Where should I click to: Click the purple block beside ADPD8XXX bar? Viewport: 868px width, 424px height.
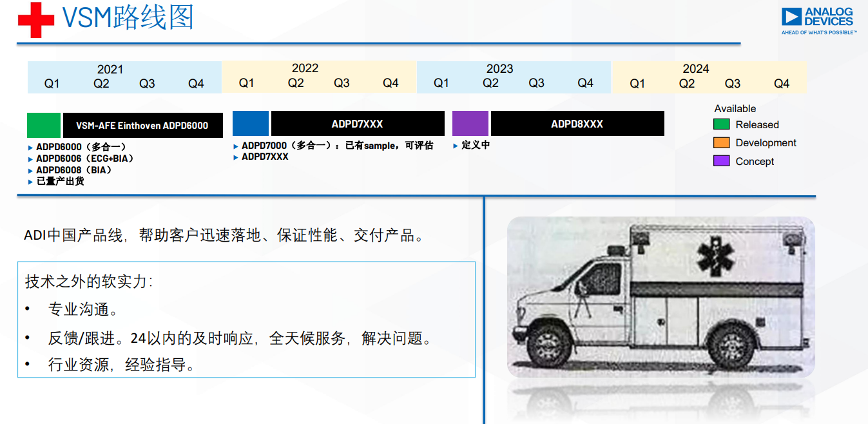pos(470,123)
